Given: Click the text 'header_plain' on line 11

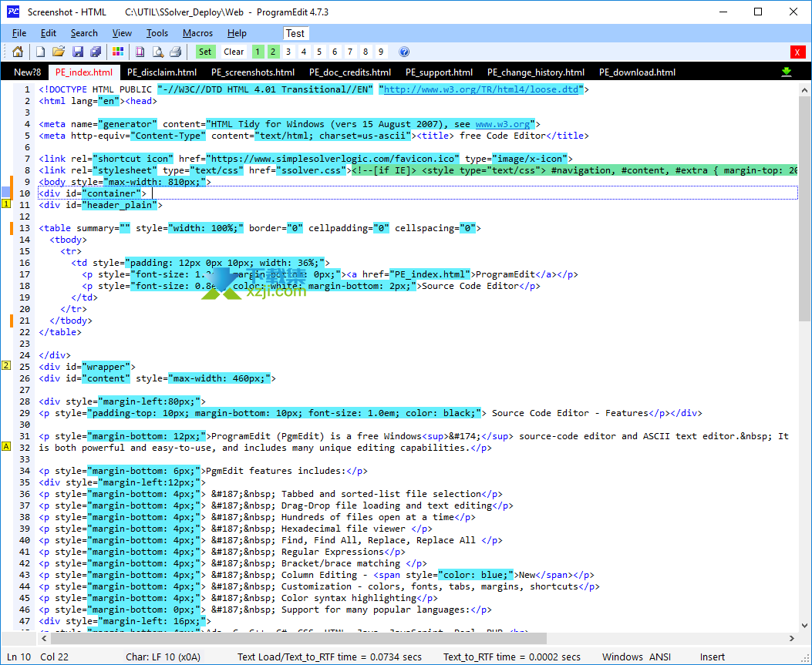Looking at the screenshot, I should coord(120,205).
